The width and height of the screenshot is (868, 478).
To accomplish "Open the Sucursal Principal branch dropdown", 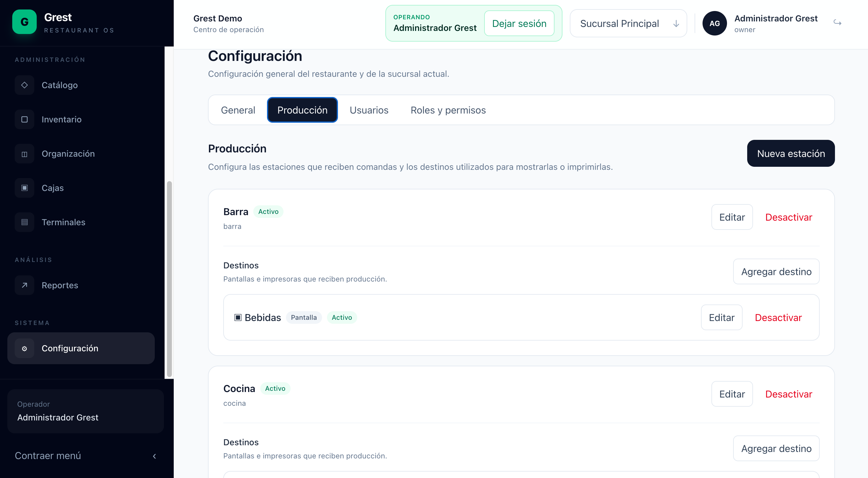I will click(628, 23).
